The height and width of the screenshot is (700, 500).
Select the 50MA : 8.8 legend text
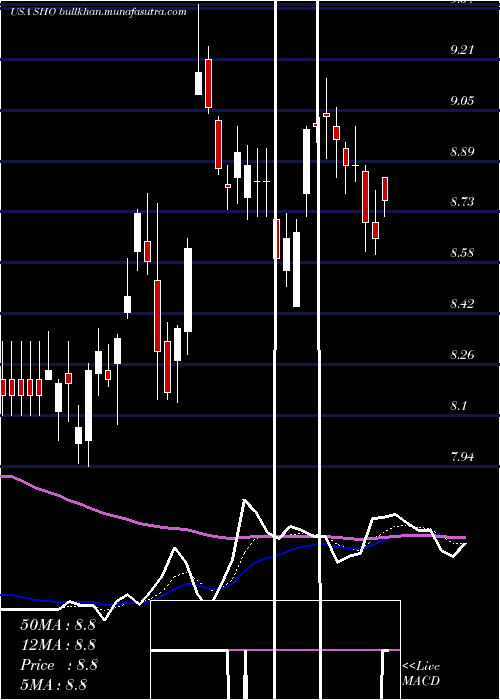pyautogui.click(x=58, y=625)
